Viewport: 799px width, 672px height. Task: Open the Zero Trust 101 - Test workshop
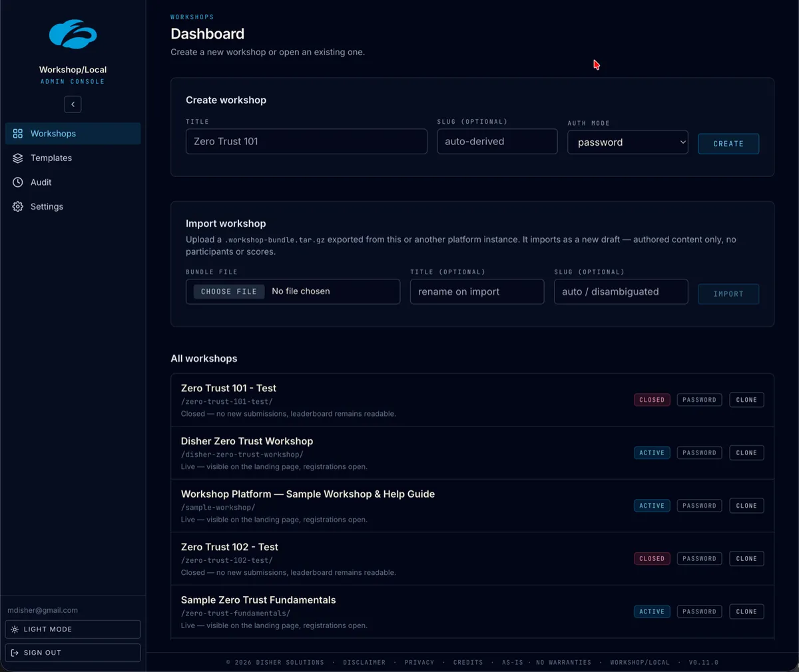tap(228, 389)
